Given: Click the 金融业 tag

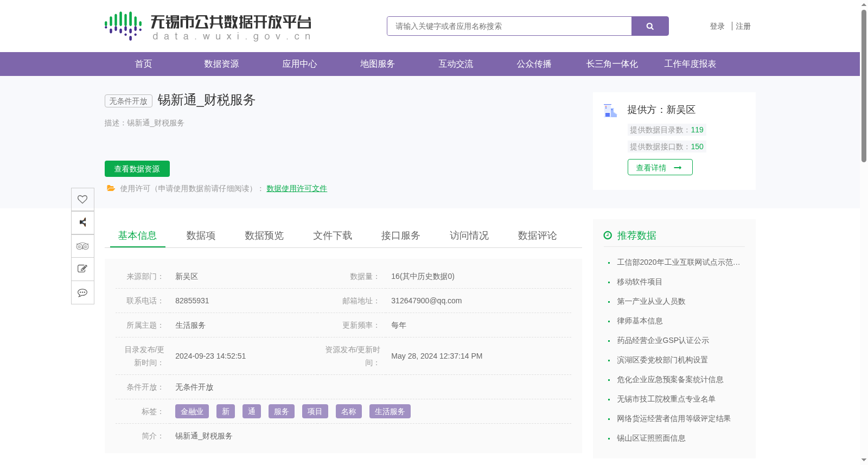Looking at the screenshot, I should [192, 411].
